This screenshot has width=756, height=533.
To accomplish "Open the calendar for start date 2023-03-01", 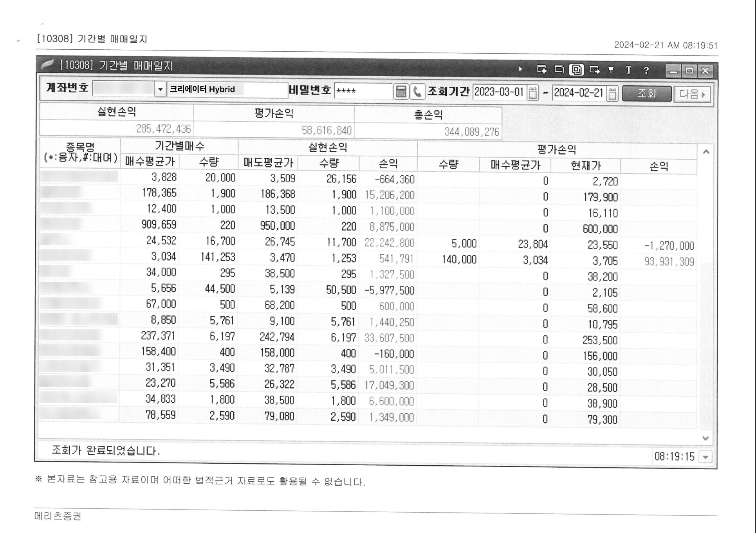I will click(x=532, y=93).
